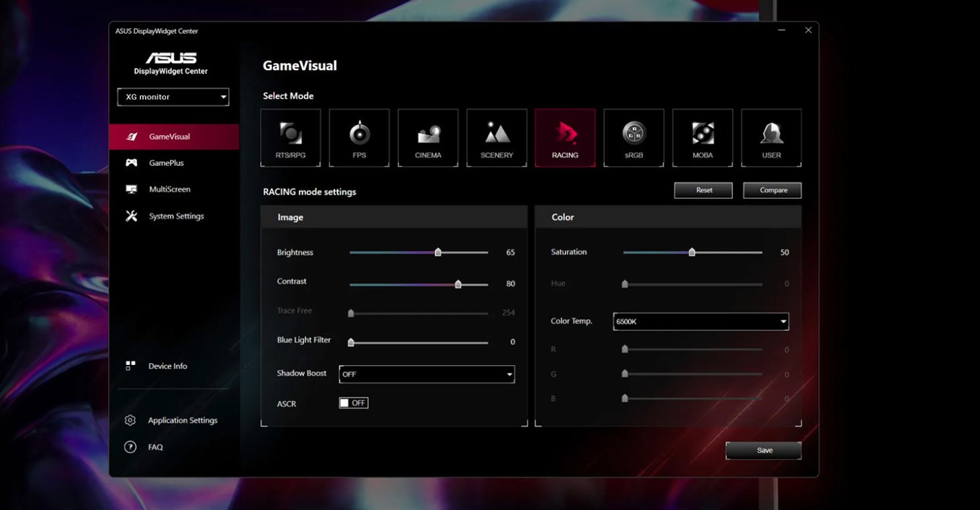Click the Save button
980x510 pixels.
tap(763, 451)
